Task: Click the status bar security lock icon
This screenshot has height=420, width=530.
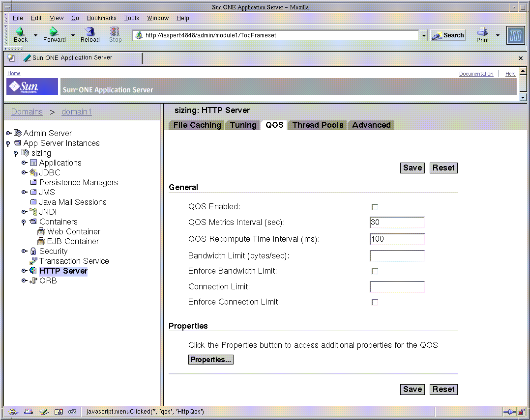Action: (521, 412)
